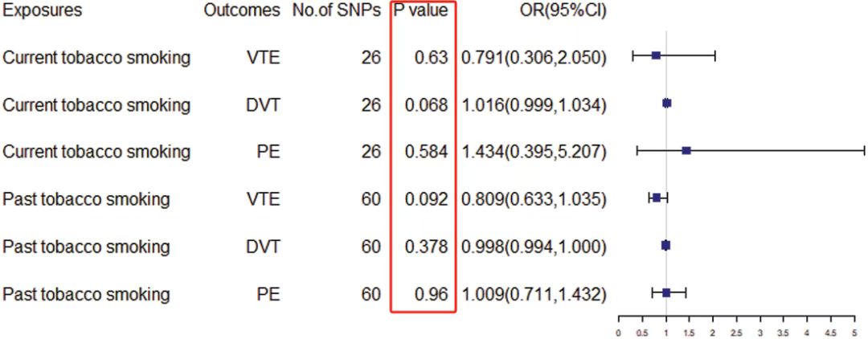Select the No.of SNPs column header
The width and height of the screenshot is (868, 339).
[x=336, y=12]
